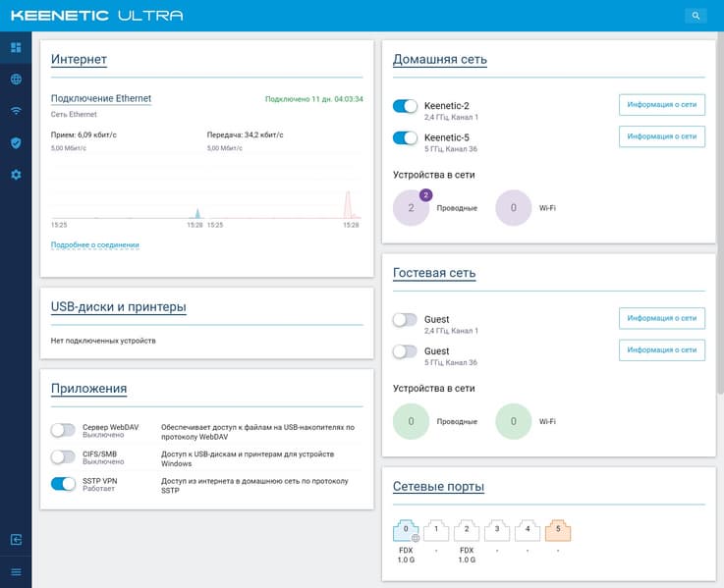Image resolution: width=724 pixels, height=588 pixels.
Task: Turn on the Сервер WebDAV toggle
Action: (63, 430)
